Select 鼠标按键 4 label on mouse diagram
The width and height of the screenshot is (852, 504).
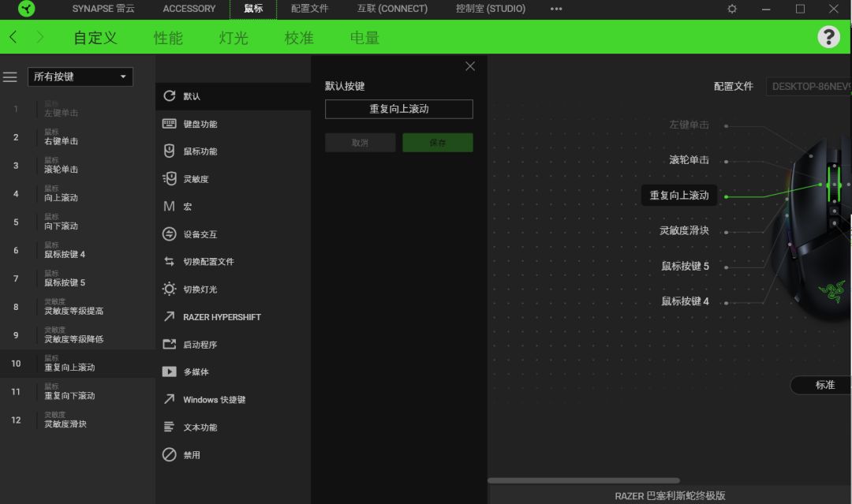point(685,301)
